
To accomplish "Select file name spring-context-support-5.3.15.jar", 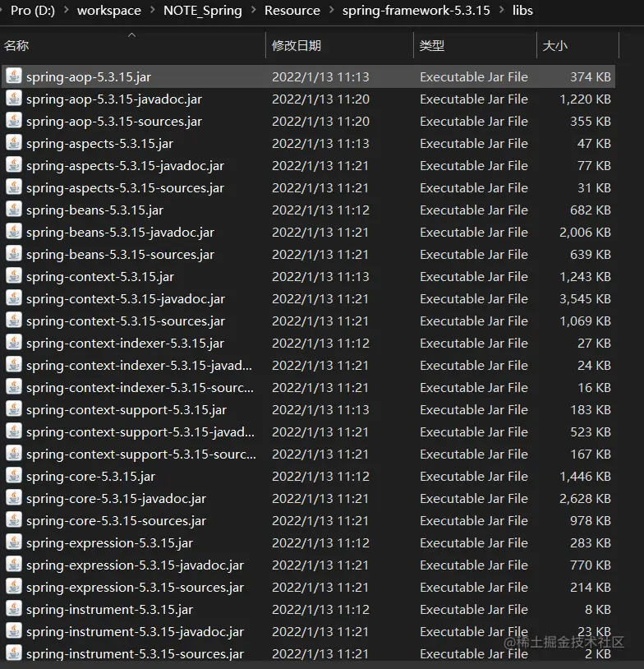I will pos(126,409).
